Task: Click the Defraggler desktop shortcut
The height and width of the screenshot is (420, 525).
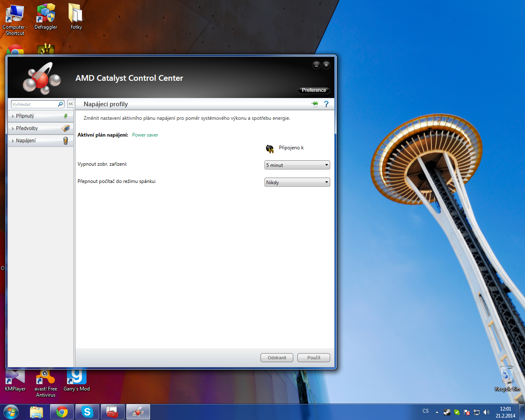Action: [46, 16]
